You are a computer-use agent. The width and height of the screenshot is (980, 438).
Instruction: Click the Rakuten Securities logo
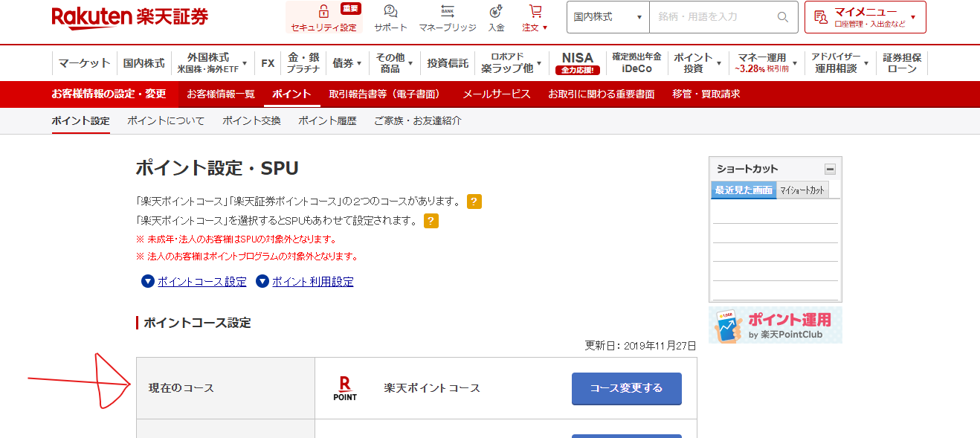coord(130,17)
